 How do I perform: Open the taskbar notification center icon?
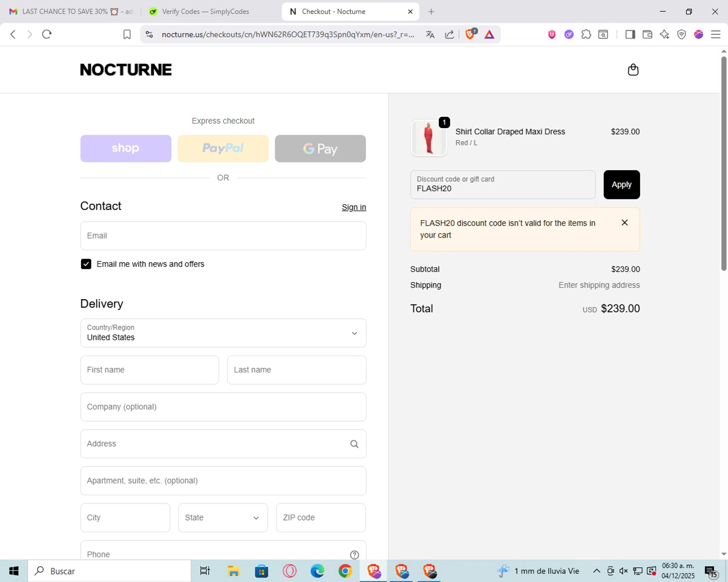[711, 571]
